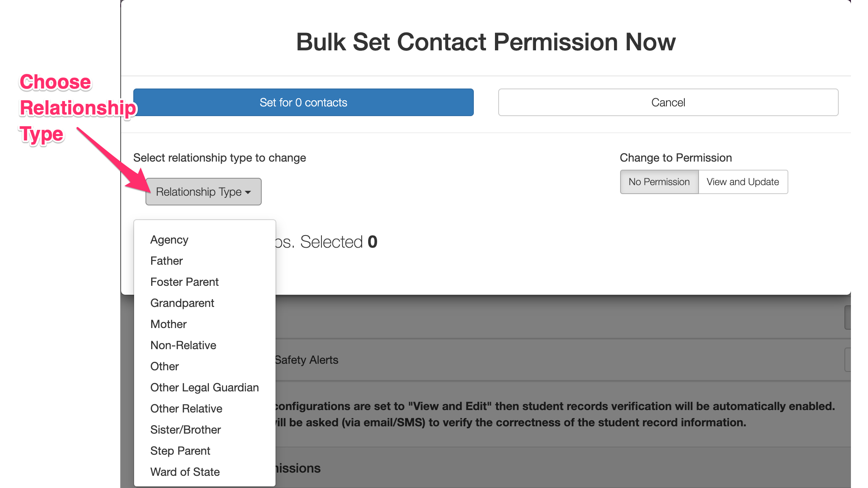Pick Foster Parent relationship type

184,282
